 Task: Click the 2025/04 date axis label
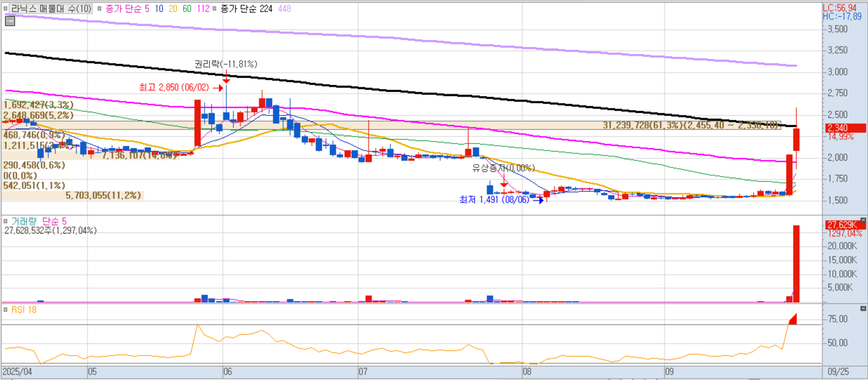(17, 372)
